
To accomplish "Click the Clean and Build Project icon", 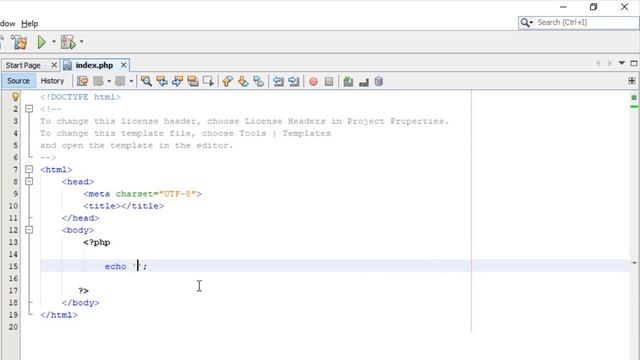I will tap(19, 42).
